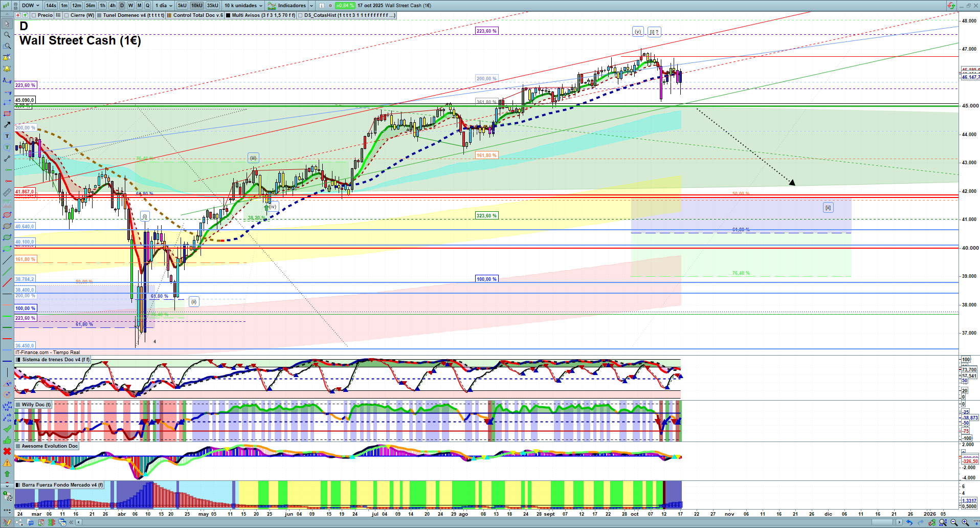Click zoom-in magnifier in bottom bar

point(965,522)
